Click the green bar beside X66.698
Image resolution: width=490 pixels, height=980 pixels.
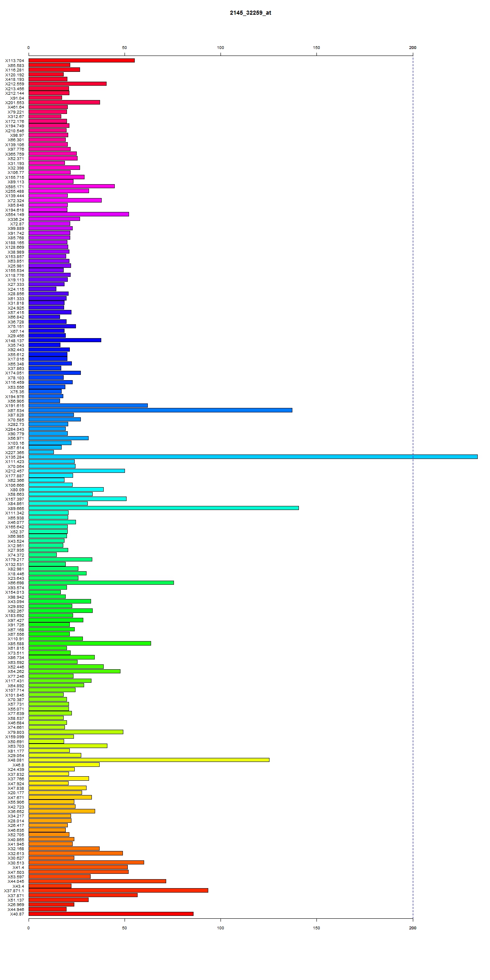tap(101, 583)
